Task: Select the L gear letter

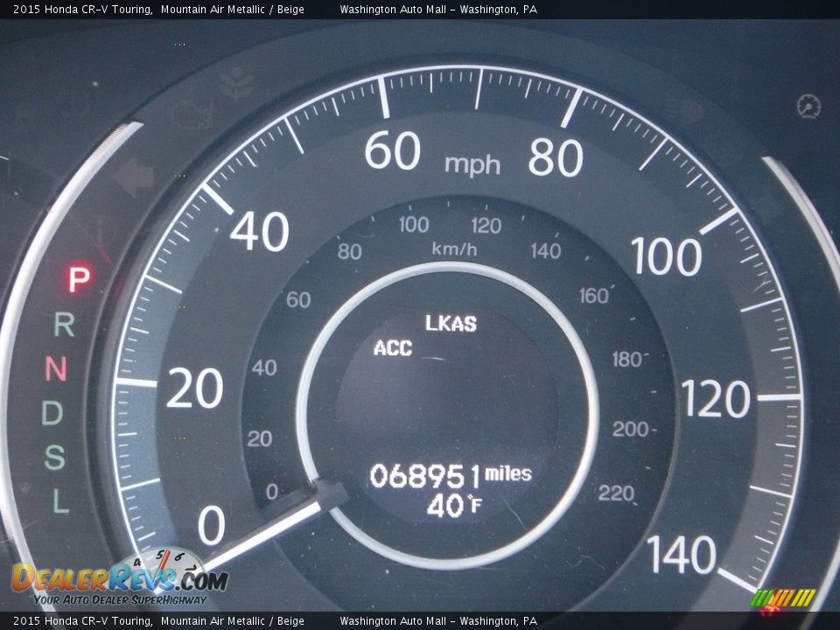Action: [61, 501]
